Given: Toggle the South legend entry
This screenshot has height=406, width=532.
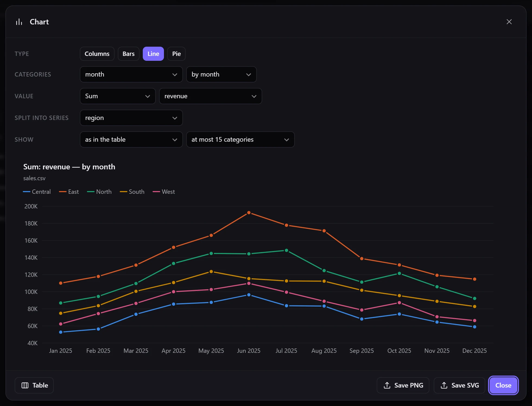Looking at the screenshot, I should coord(132,192).
